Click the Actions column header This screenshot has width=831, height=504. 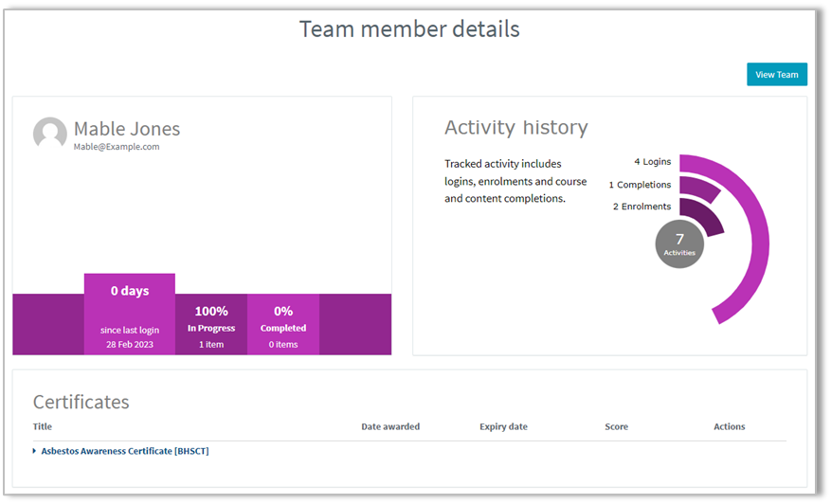point(730,426)
